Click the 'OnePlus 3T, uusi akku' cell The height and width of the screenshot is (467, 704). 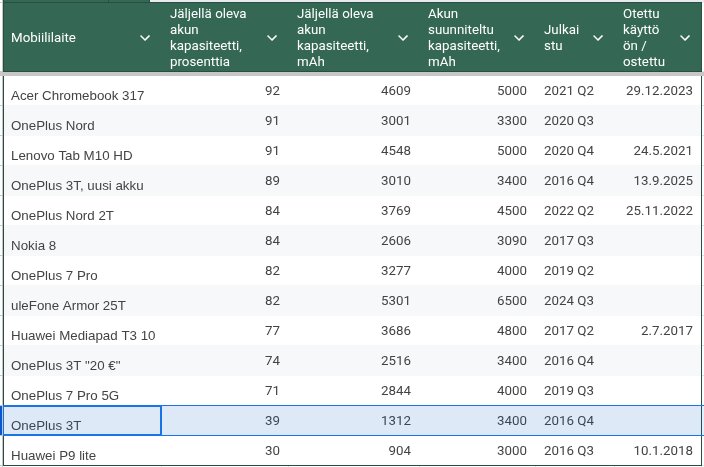80,185
